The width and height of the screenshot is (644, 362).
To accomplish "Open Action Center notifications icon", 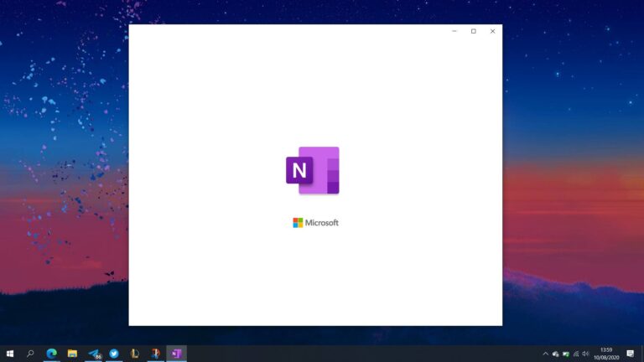I will point(631,354).
